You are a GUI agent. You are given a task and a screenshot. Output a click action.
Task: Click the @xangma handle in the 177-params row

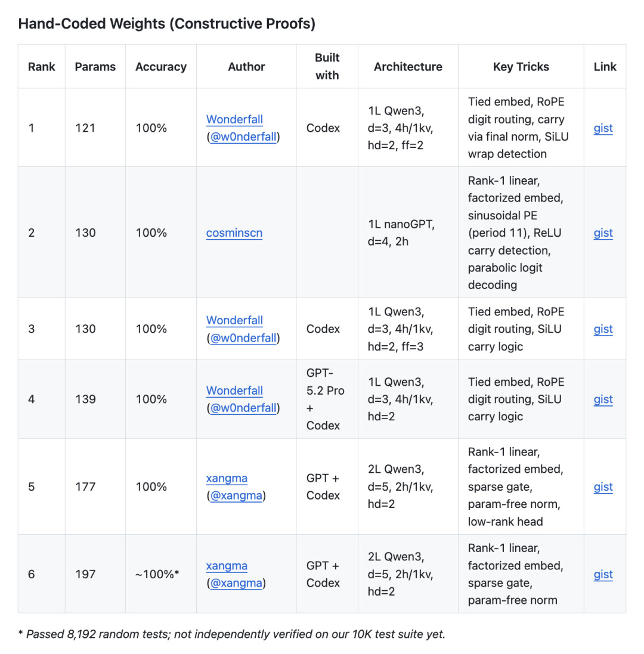tap(236, 495)
